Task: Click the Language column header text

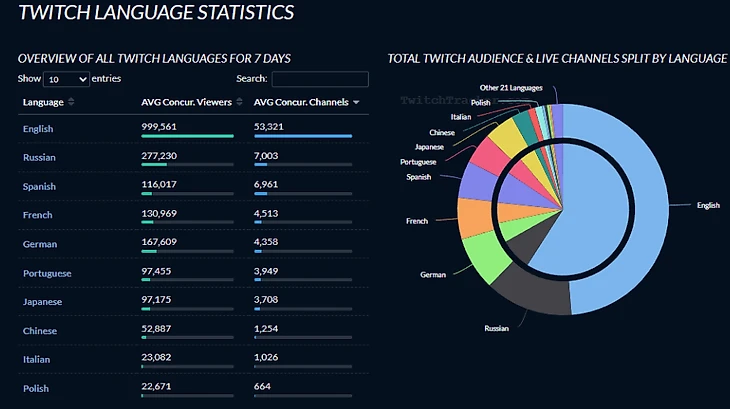Action: tap(42, 102)
